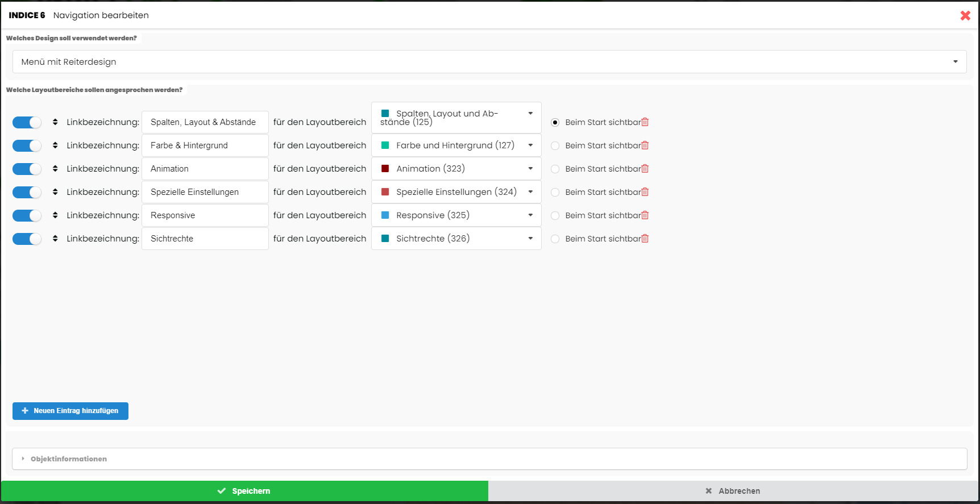Viewport: 980px width, 504px height.
Task: Remove the Animation entry via trash icon
Action: [x=645, y=169]
